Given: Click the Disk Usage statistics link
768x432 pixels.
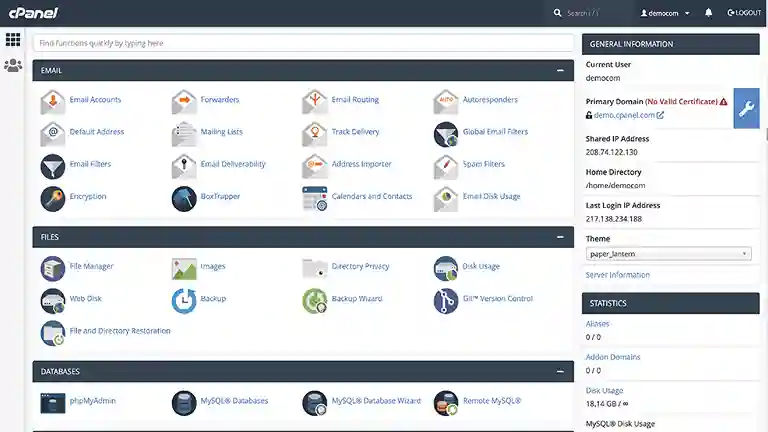Looking at the screenshot, I should (604, 390).
